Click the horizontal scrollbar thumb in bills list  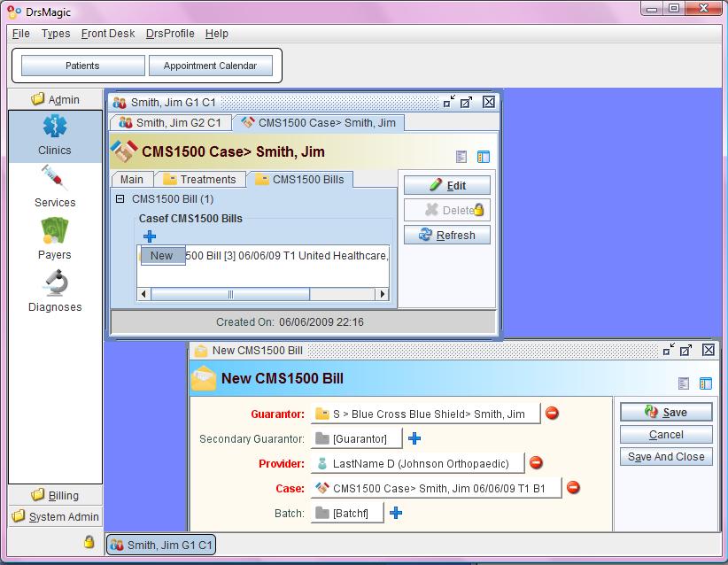[230, 294]
